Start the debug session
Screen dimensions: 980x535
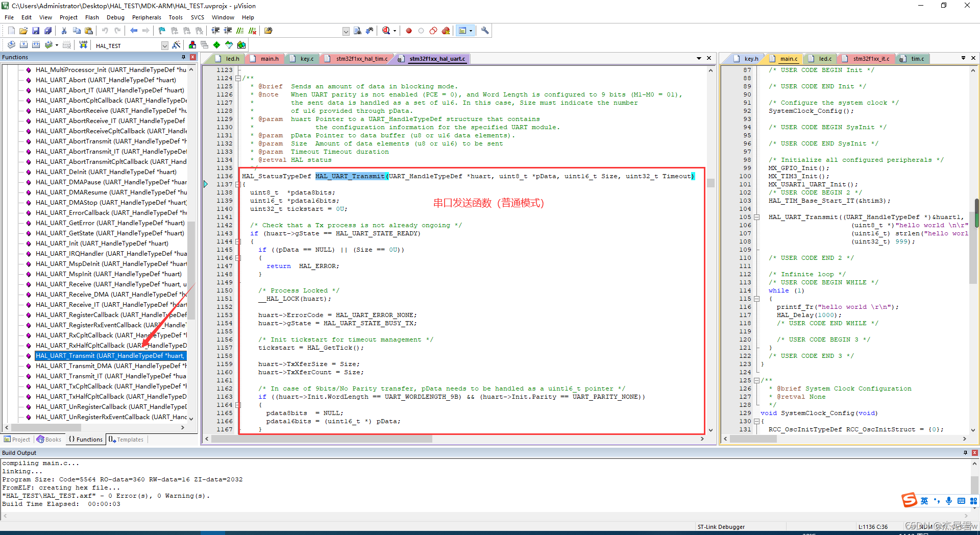tap(386, 31)
